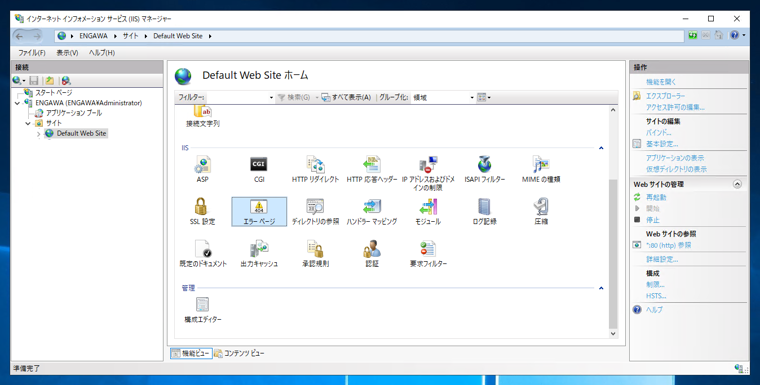The height and width of the screenshot is (385, 760).
Task: Open 既定のドキュメント feature
Action: coord(203,254)
